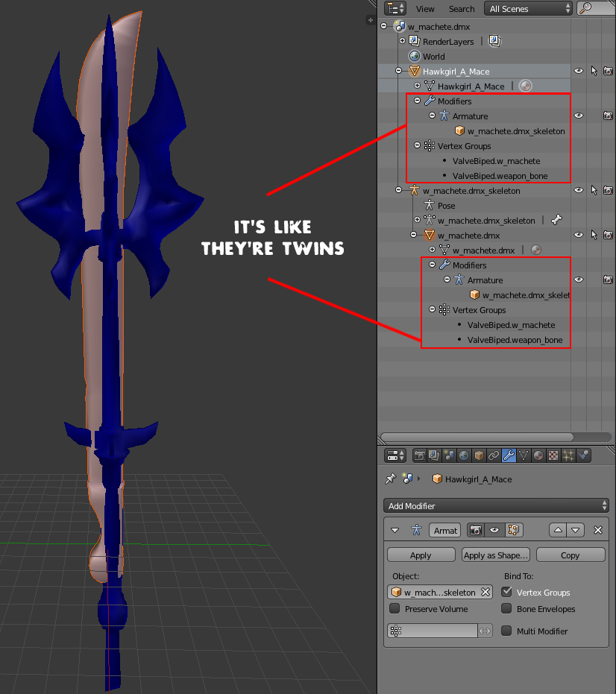Expand the Hawkgirl_A_Mace mesh data node

417,86
